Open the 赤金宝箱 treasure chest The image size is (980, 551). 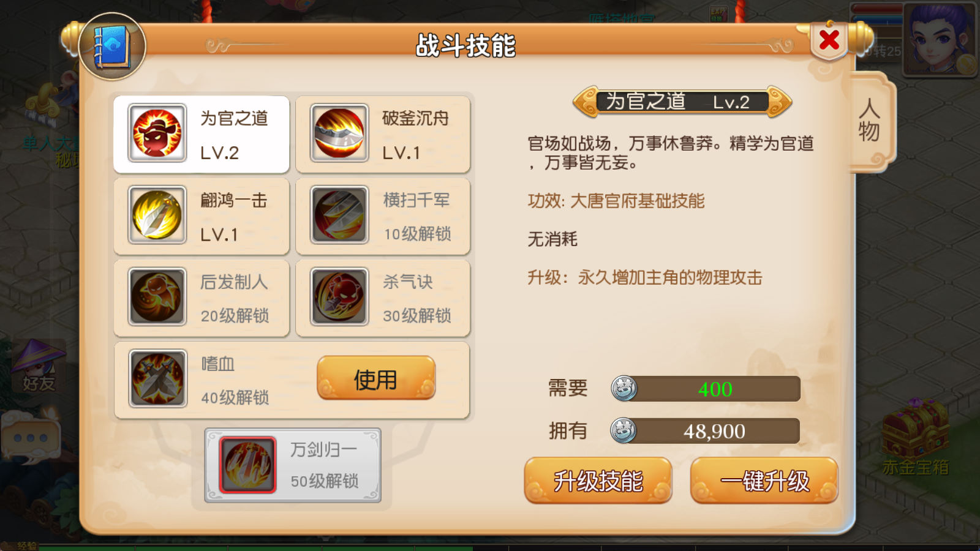[x=916, y=436]
